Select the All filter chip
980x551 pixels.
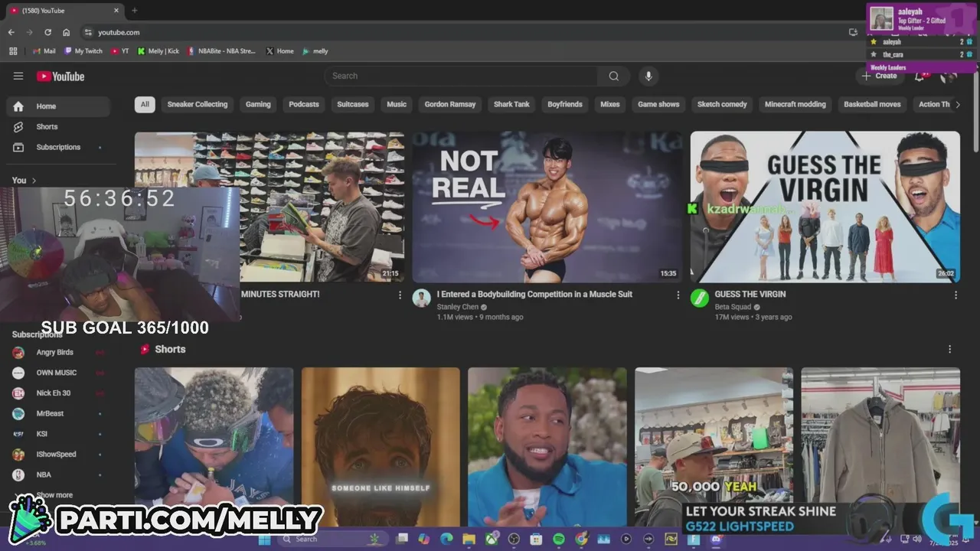pyautogui.click(x=145, y=104)
